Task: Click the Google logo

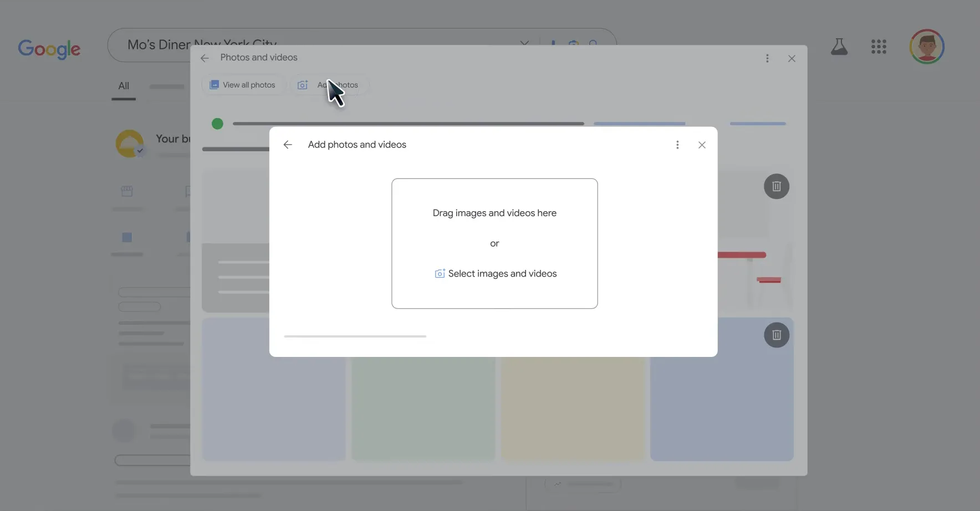Action: point(49,48)
